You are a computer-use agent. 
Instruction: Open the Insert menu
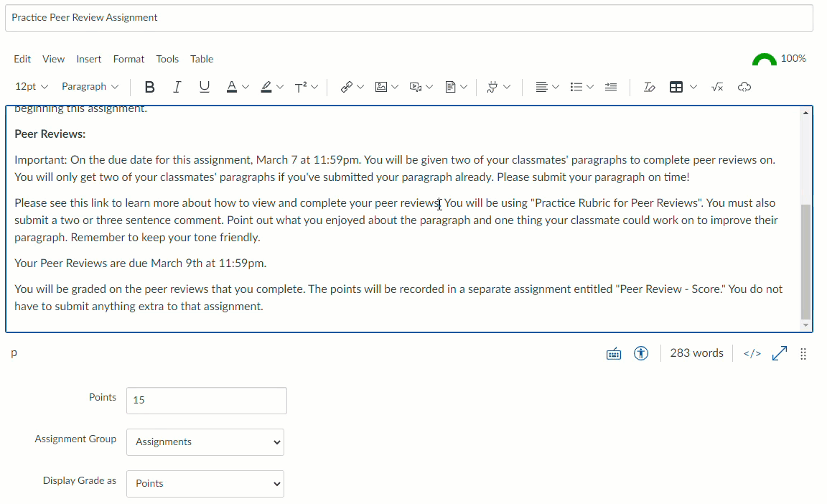(x=88, y=59)
